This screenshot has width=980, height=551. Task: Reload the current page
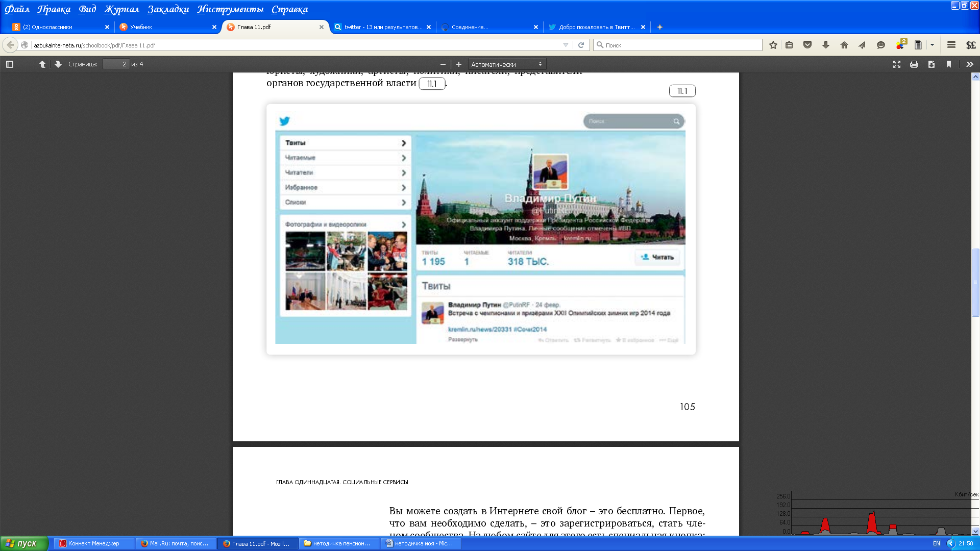click(581, 45)
